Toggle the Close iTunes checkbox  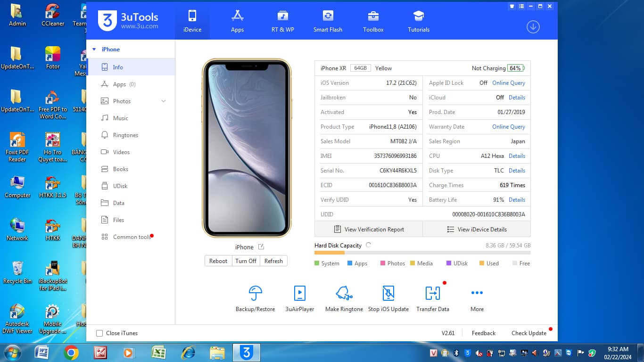coord(99,333)
